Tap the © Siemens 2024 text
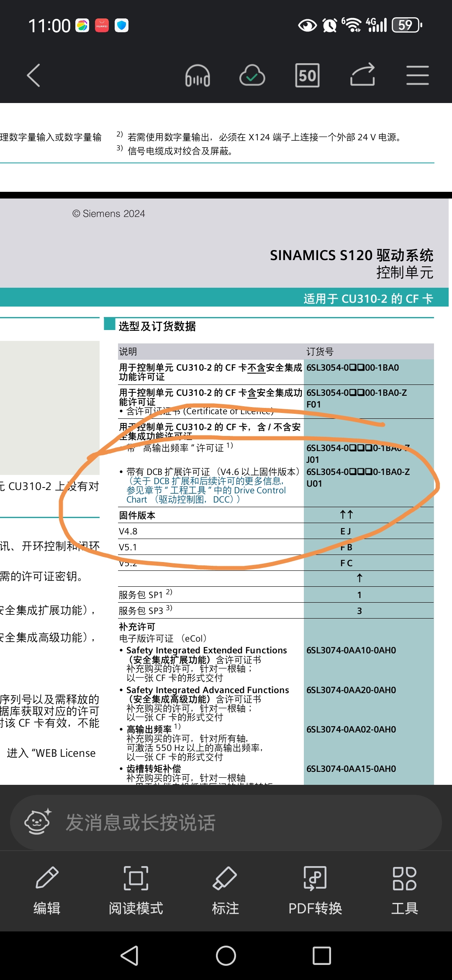 click(x=108, y=214)
